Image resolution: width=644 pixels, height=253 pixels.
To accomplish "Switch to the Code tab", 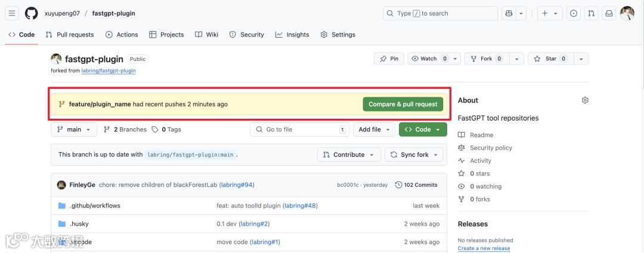I will coord(22,35).
